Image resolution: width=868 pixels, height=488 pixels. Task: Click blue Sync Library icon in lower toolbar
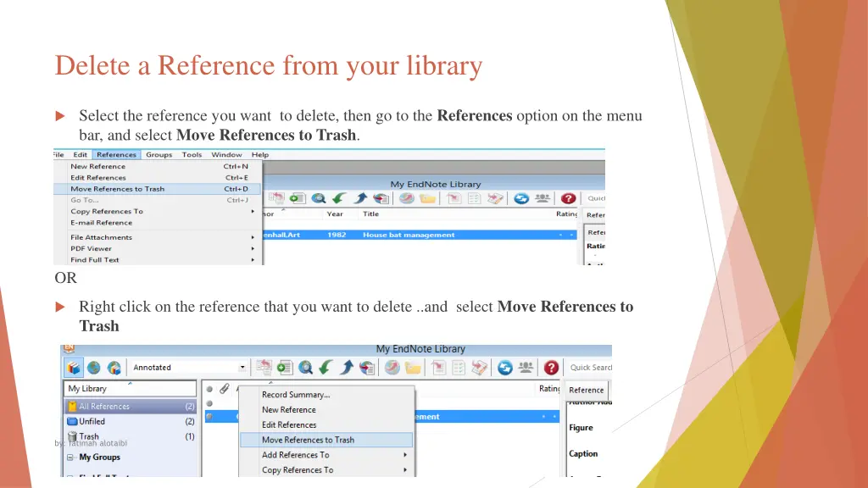tap(504, 367)
